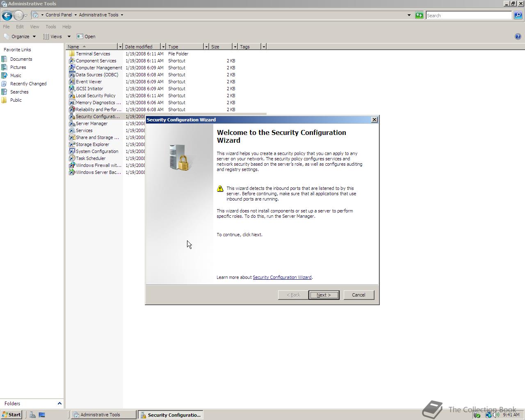Open the Size column filter dropdown

pos(235,47)
